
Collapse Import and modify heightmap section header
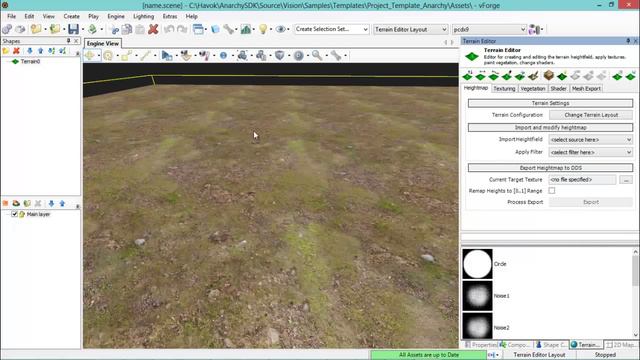point(550,128)
